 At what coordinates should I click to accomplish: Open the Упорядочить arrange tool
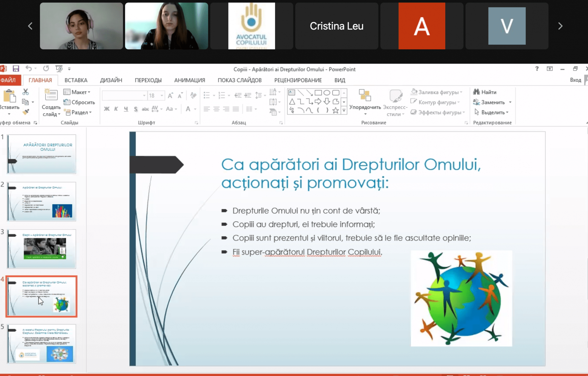(365, 102)
